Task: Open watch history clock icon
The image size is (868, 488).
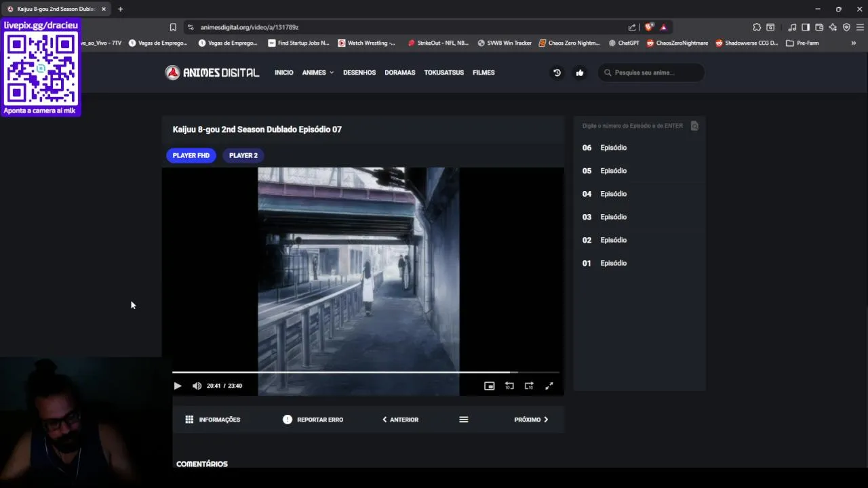Action: (x=557, y=73)
